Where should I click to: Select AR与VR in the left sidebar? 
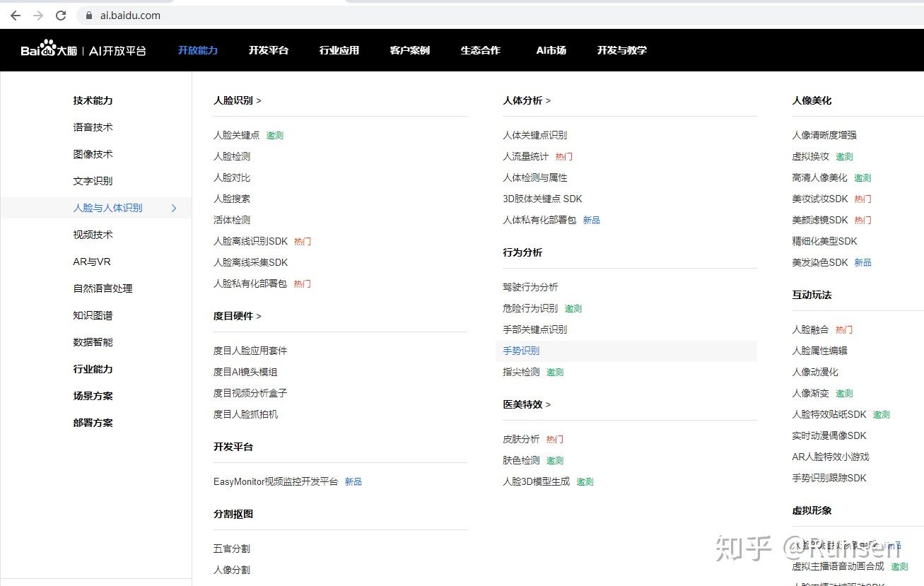(x=92, y=262)
